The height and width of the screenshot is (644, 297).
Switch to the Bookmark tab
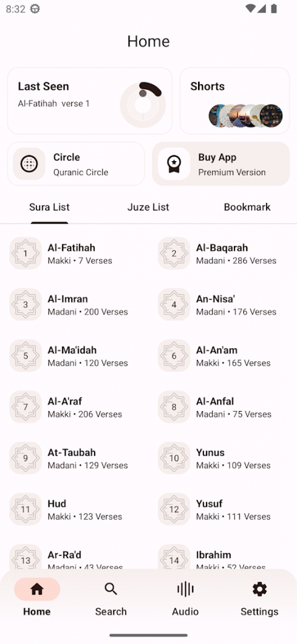[x=247, y=207]
